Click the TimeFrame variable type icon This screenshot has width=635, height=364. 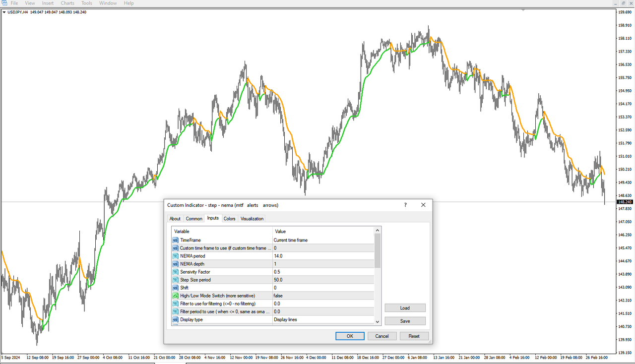tap(175, 240)
